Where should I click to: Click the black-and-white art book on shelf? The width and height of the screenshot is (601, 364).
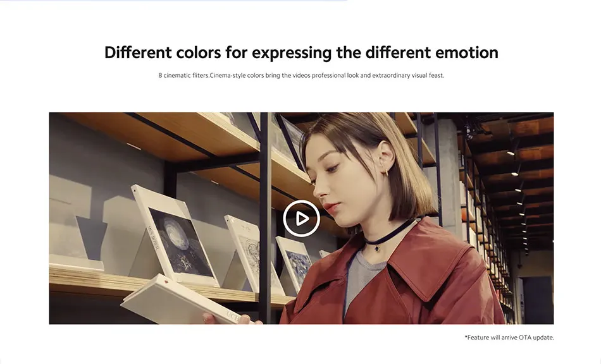pos(175,235)
